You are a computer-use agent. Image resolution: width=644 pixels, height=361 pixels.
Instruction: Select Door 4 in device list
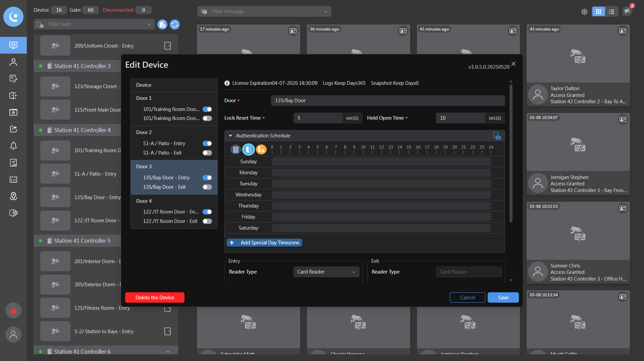click(x=144, y=201)
